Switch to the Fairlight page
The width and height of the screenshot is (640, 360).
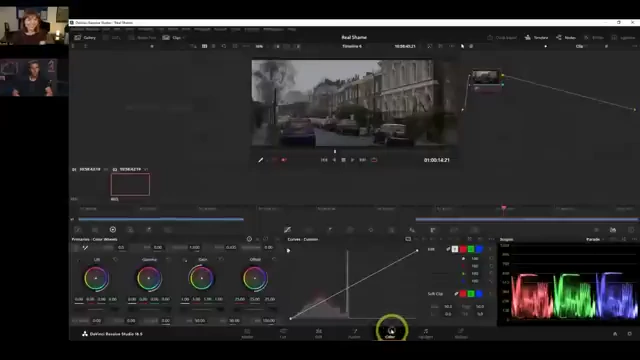click(426, 333)
